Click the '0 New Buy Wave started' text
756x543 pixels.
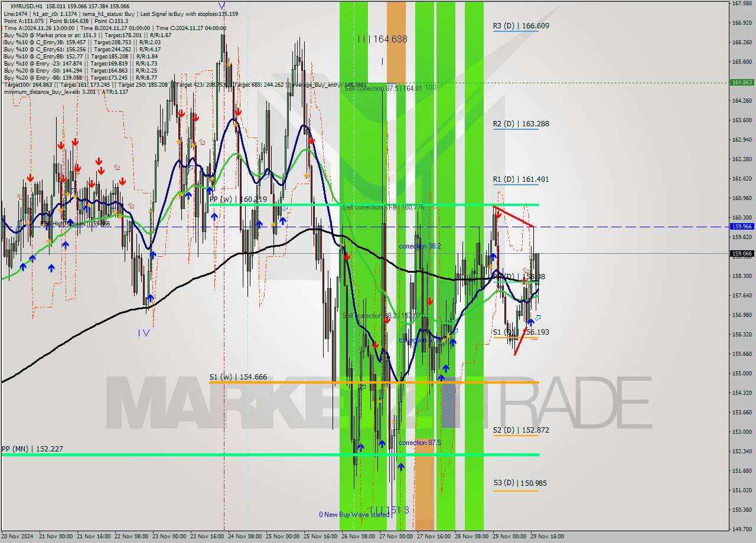coord(354,515)
